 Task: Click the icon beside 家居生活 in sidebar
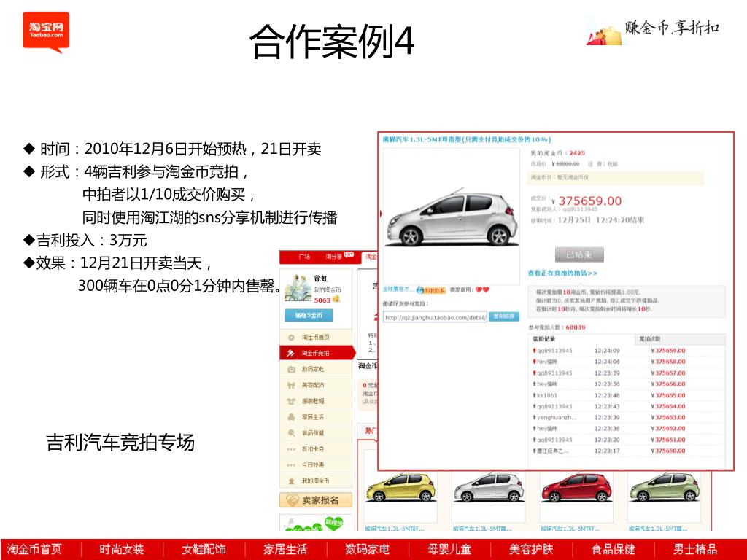[x=291, y=417]
